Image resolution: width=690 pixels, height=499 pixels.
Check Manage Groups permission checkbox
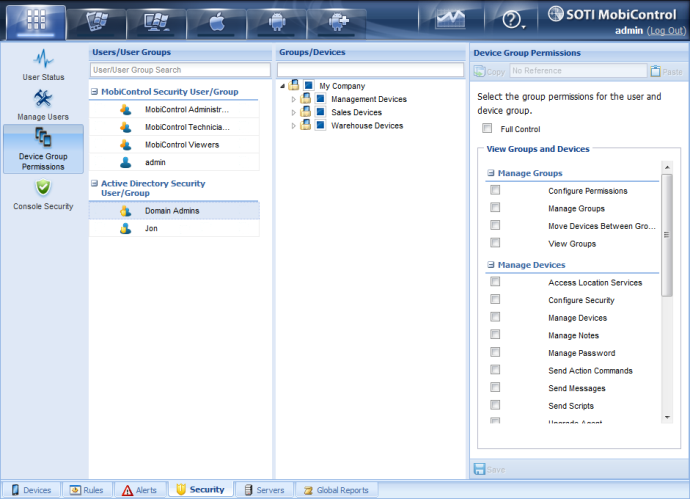click(x=495, y=208)
